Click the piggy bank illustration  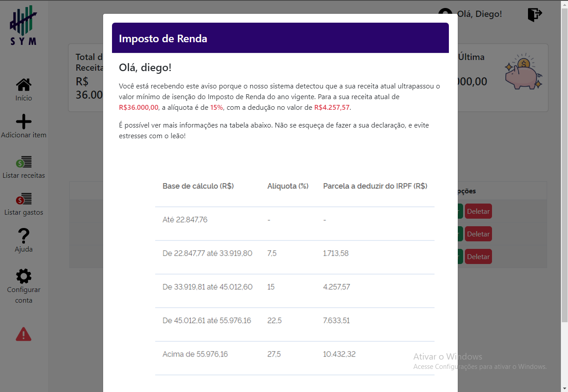523,71
